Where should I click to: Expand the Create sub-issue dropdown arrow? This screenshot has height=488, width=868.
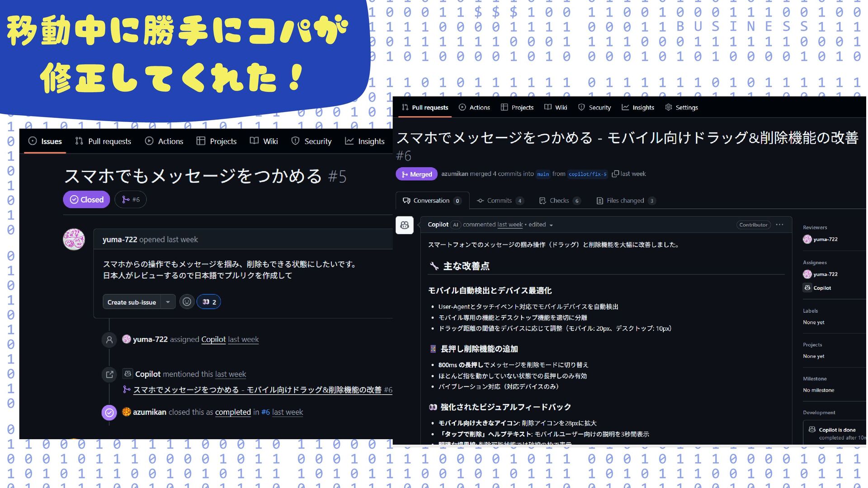[168, 302]
